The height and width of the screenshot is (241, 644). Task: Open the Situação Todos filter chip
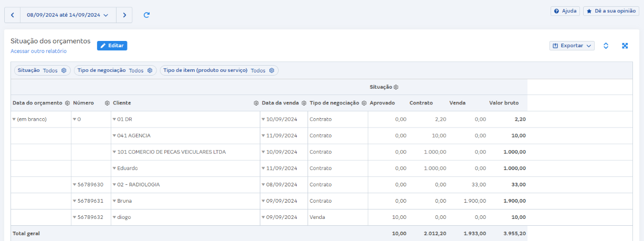(x=41, y=70)
